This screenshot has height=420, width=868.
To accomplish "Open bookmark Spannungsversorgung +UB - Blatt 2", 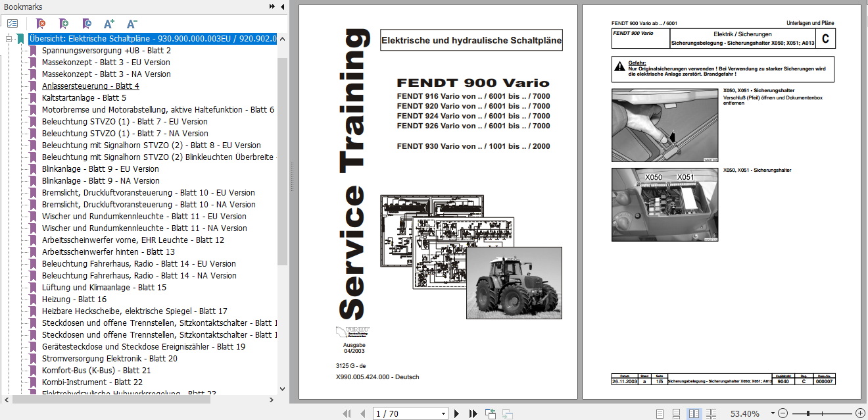I will pos(107,50).
